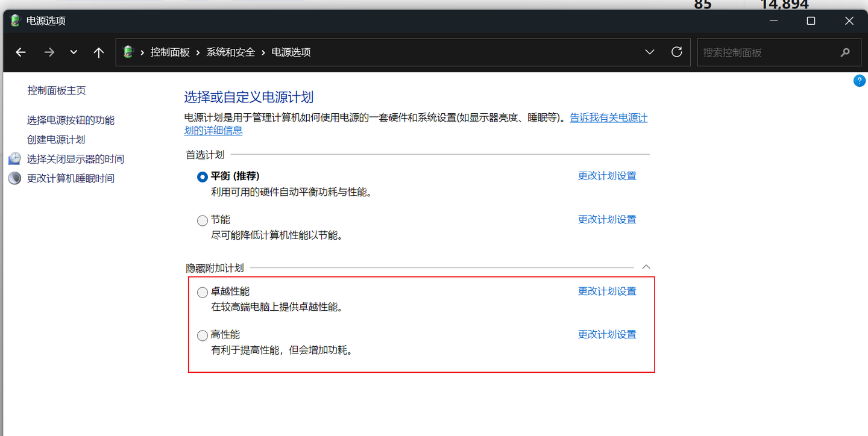Select the 节能 power plan radio button
This screenshot has height=436, width=868.
coord(203,221)
